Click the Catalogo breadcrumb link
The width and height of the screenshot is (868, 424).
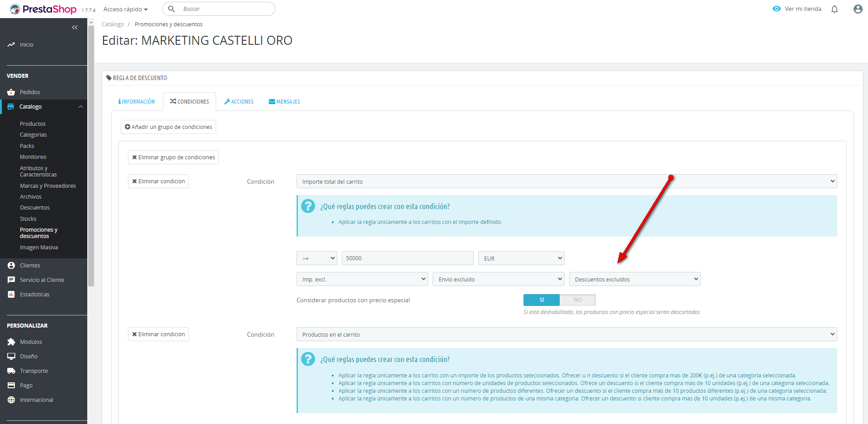pos(113,24)
